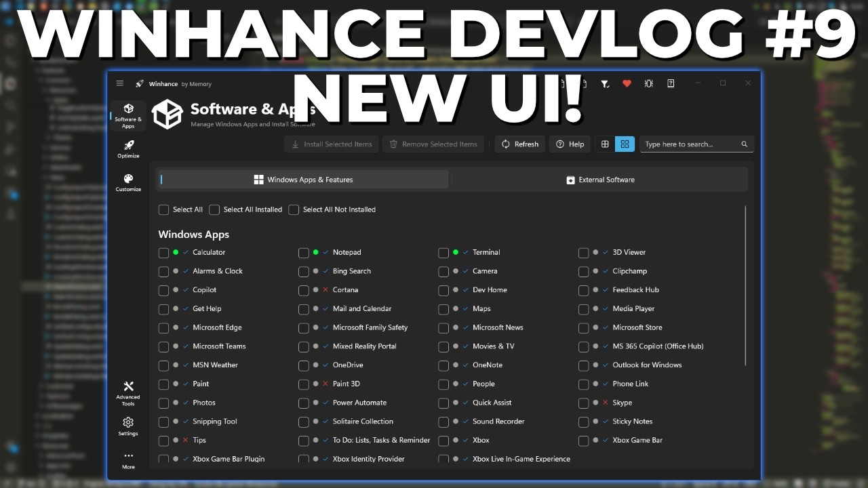This screenshot has height=488, width=868.
Task: Click the Snipping Tool app label
Action: click(215, 422)
